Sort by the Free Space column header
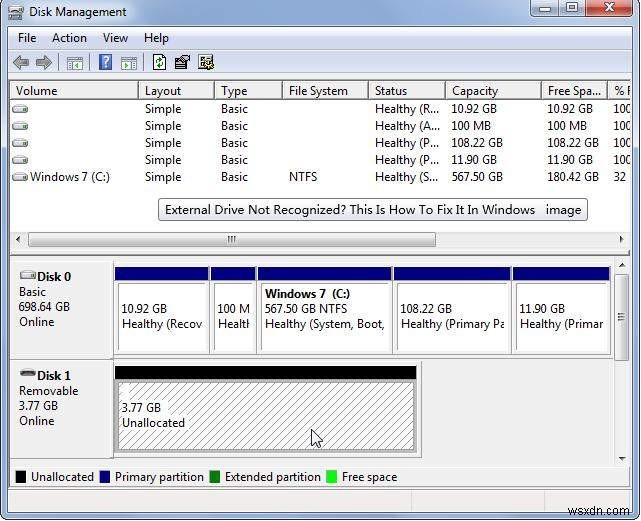Viewport: 641px width, 521px height. pyautogui.click(x=575, y=91)
